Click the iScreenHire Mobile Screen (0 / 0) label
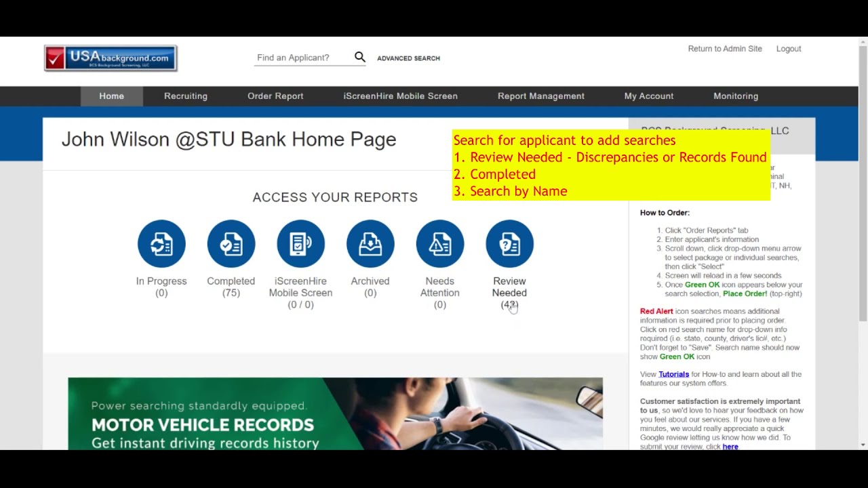The width and height of the screenshot is (868, 488). [300, 293]
